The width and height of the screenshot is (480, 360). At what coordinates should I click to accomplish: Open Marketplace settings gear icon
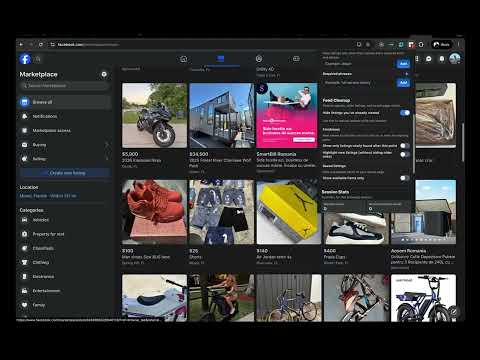pyautogui.click(x=104, y=74)
